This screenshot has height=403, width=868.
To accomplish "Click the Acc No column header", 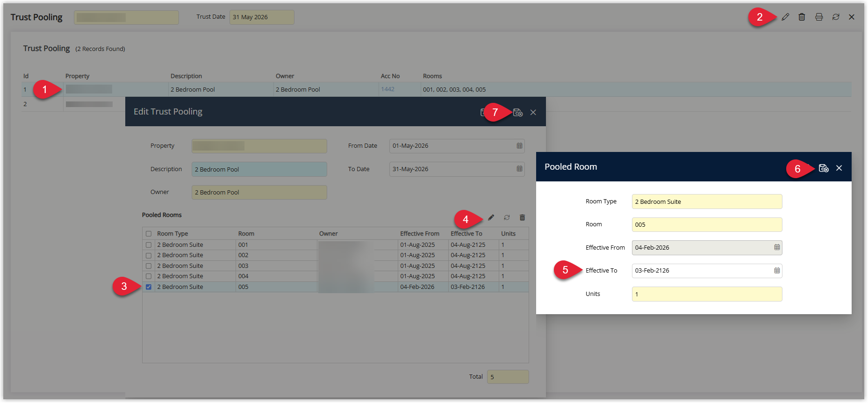I will click(390, 76).
